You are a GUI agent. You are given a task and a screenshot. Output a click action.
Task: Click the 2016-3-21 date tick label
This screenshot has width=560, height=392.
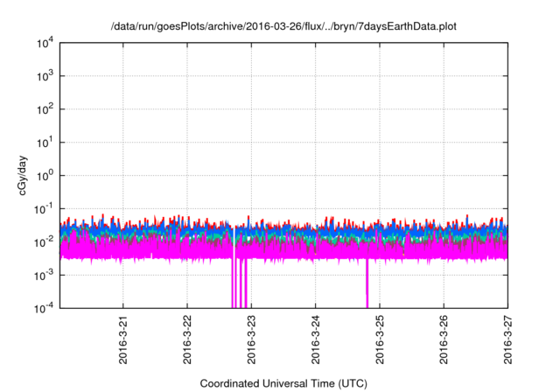click(x=122, y=339)
